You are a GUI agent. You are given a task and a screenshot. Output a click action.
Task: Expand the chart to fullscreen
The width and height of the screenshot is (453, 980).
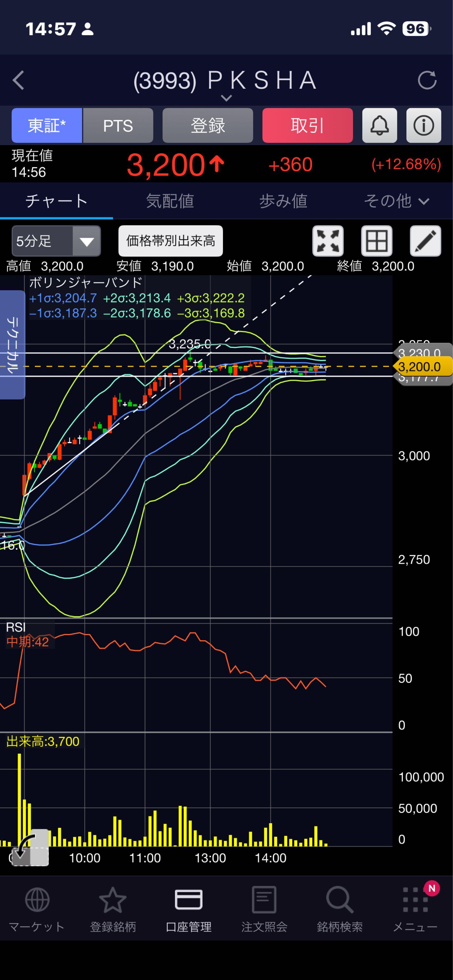328,241
